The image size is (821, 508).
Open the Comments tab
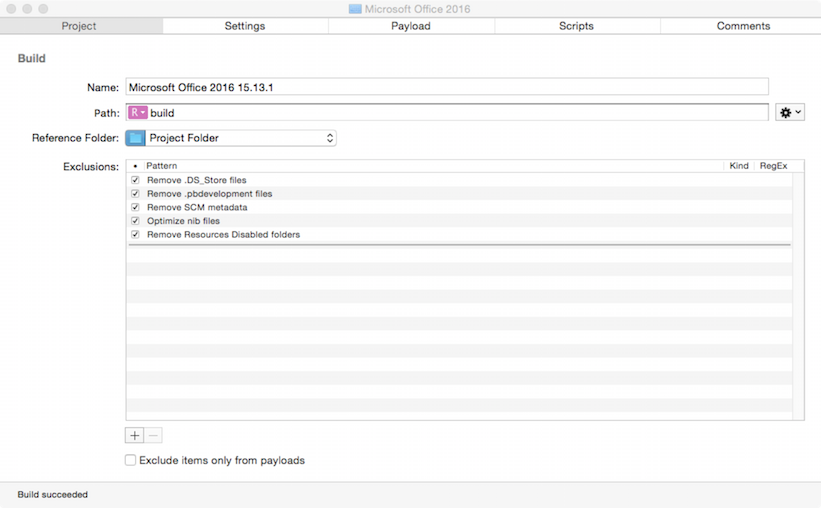[x=743, y=26]
